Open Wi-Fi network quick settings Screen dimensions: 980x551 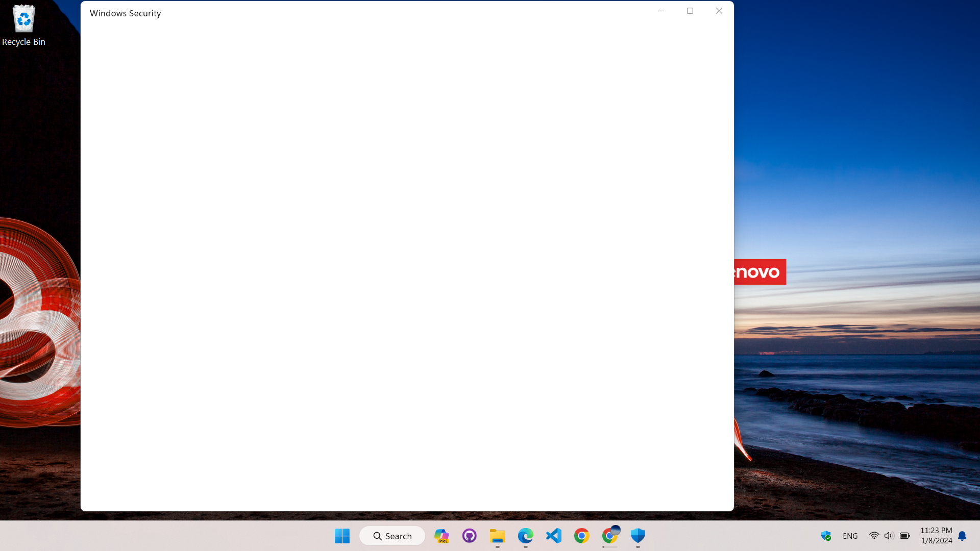(x=874, y=536)
